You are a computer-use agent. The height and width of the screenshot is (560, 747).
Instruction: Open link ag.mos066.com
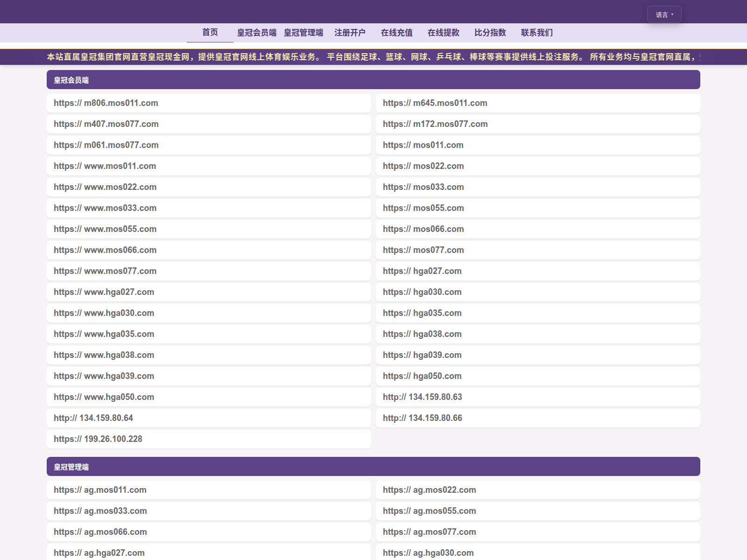coord(209,532)
